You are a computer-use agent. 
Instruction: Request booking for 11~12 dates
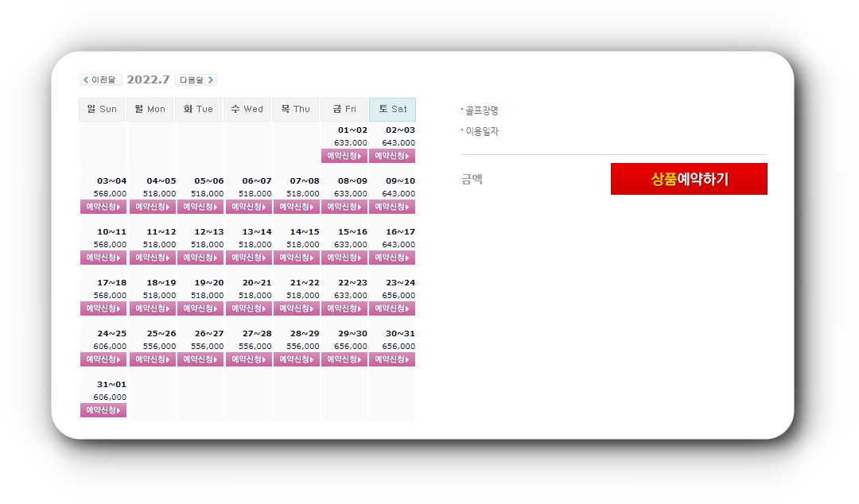152,258
